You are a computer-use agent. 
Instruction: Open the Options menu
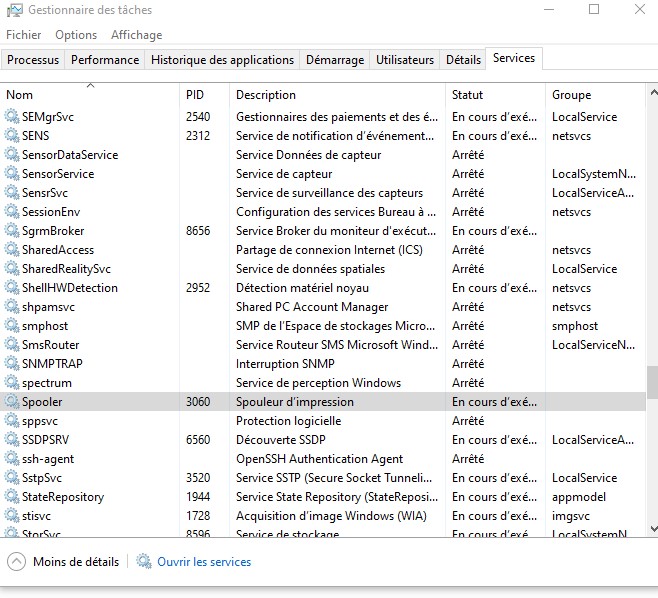76,35
